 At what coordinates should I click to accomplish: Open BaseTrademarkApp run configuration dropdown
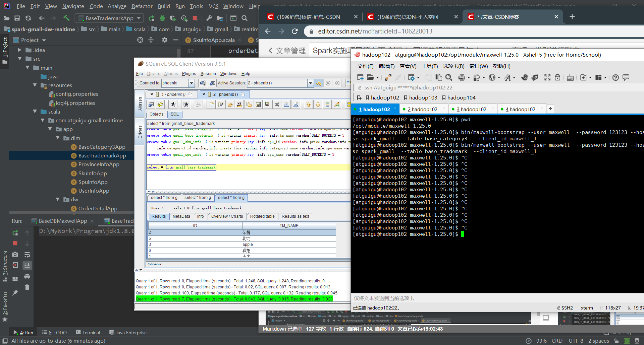(x=109, y=18)
